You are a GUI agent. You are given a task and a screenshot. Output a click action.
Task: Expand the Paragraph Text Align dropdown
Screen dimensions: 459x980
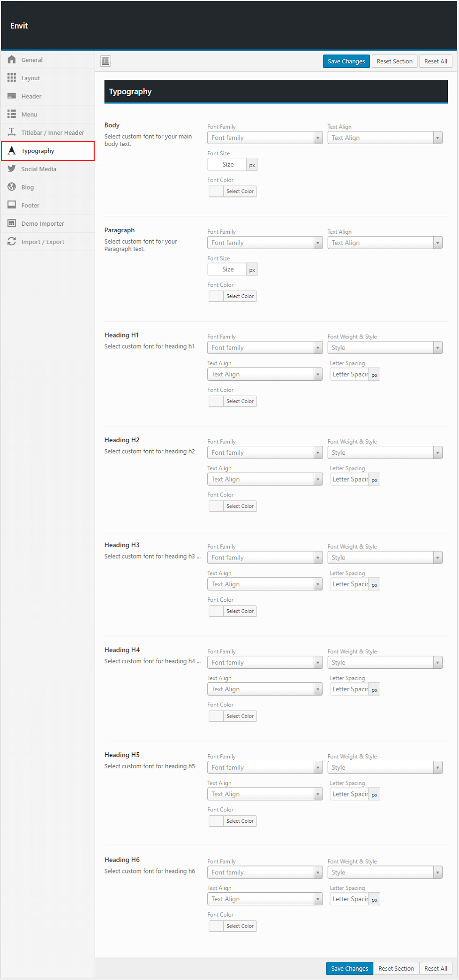tap(384, 243)
